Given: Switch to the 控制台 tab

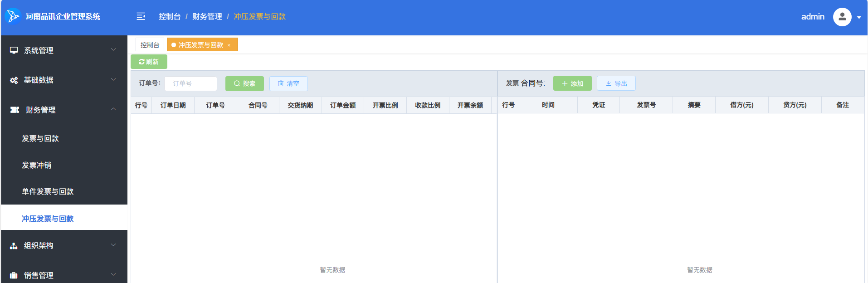Looking at the screenshot, I should click(x=150, y=45).
